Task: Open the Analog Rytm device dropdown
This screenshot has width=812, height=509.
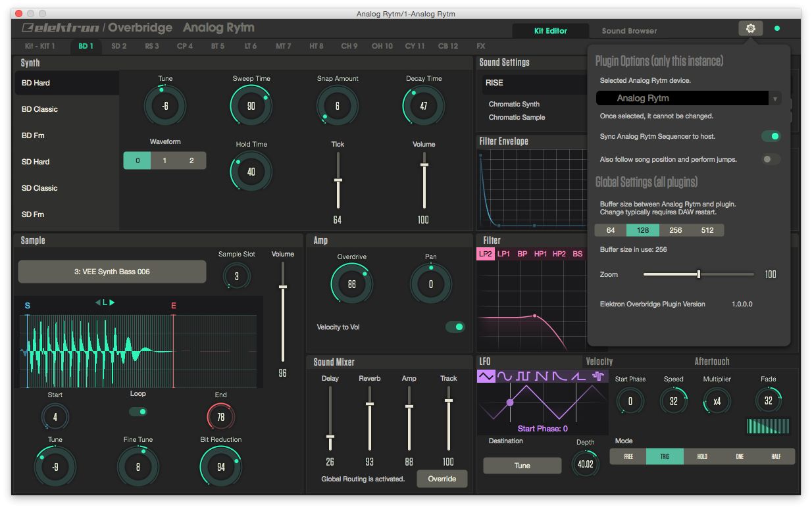Action: (x=688, y=98)
